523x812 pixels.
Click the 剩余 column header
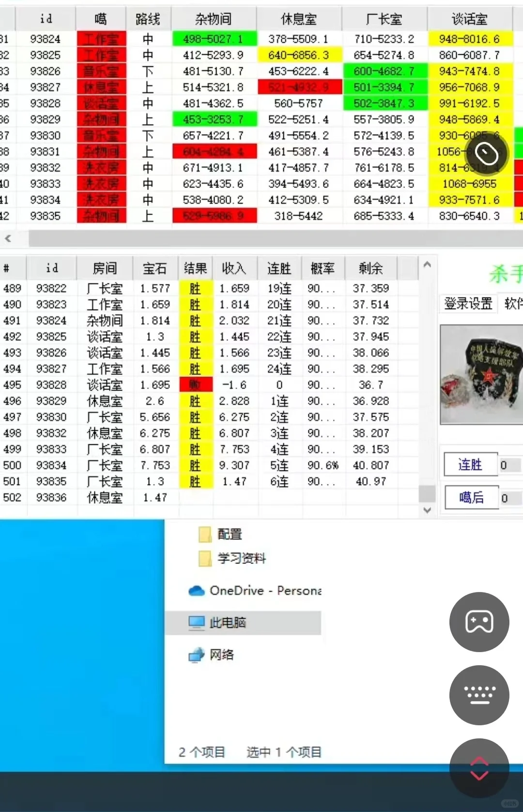pos(371,268)
